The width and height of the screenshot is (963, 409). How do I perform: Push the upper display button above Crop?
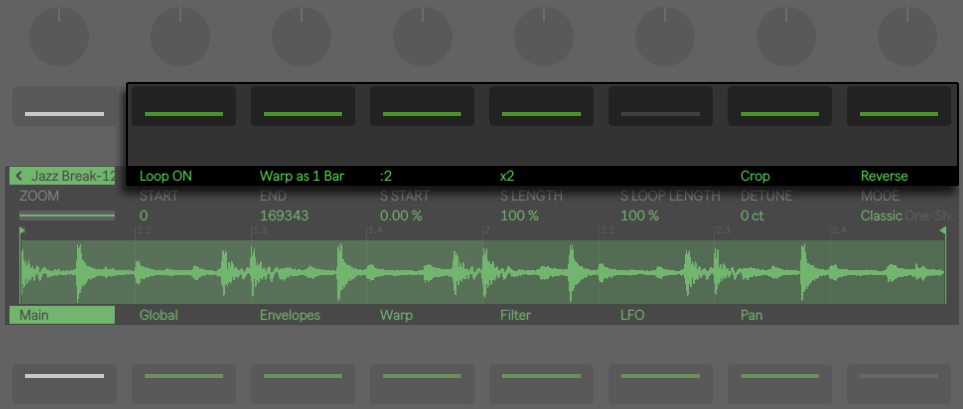click(779, 106)
